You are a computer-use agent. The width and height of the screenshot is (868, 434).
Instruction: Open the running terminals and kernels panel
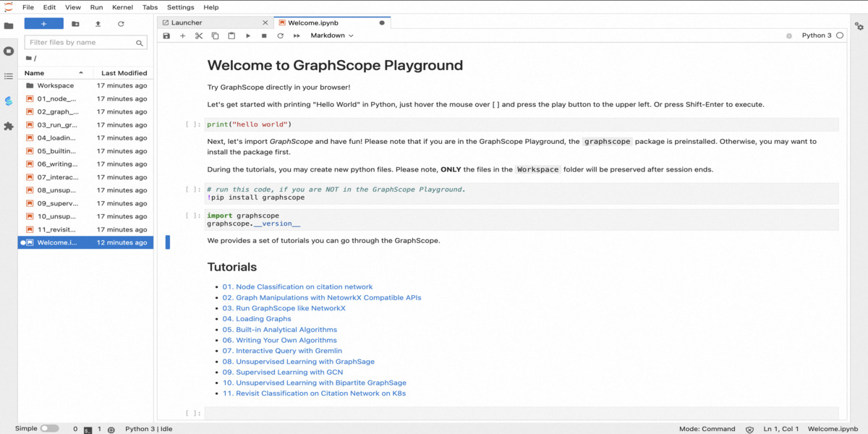click(x=9, y=50)
